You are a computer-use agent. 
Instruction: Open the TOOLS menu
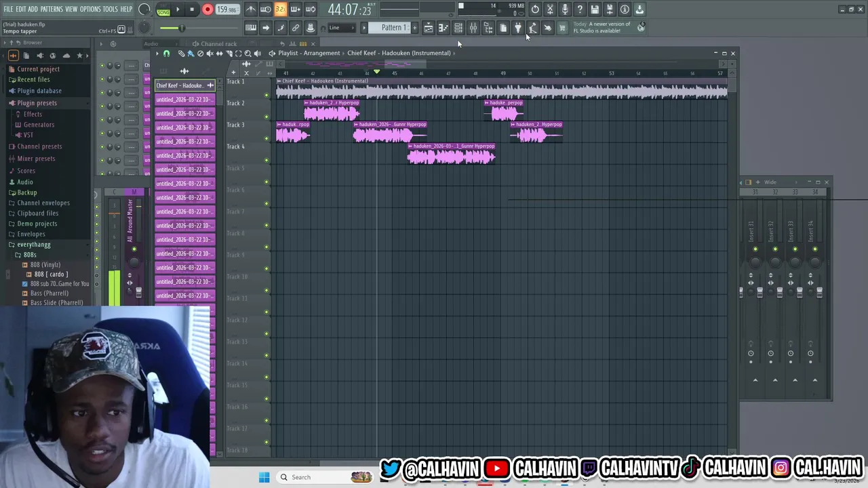(x=111, y=9)
